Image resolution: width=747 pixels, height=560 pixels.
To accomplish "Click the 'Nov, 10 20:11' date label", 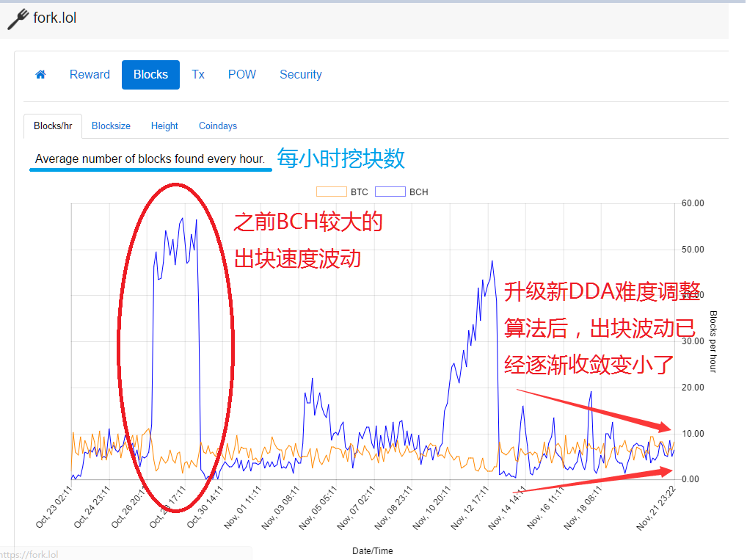I will (431, 508).
